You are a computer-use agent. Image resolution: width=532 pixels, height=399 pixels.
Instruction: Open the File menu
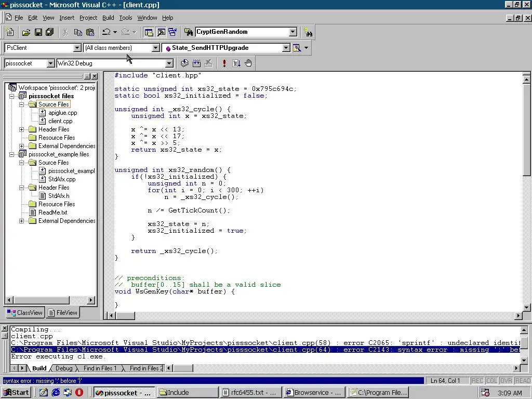tap(19, 18)
